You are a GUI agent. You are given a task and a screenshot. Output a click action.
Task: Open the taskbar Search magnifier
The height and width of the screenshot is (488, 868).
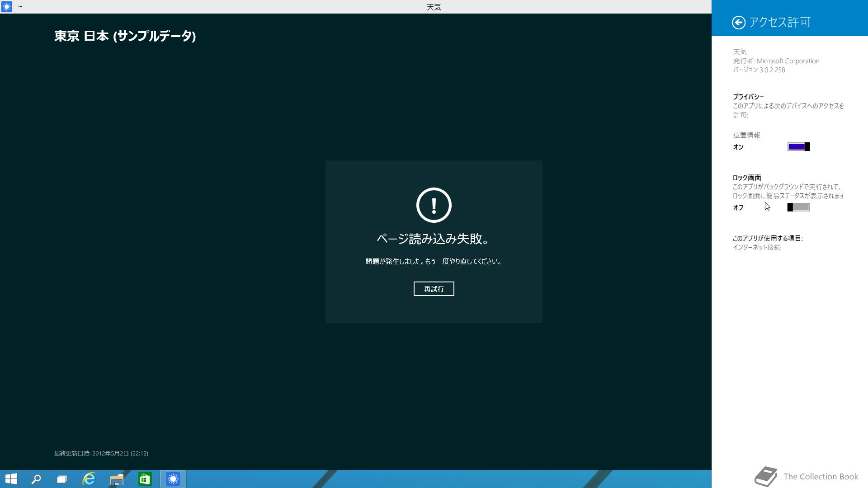pos(36,479)
